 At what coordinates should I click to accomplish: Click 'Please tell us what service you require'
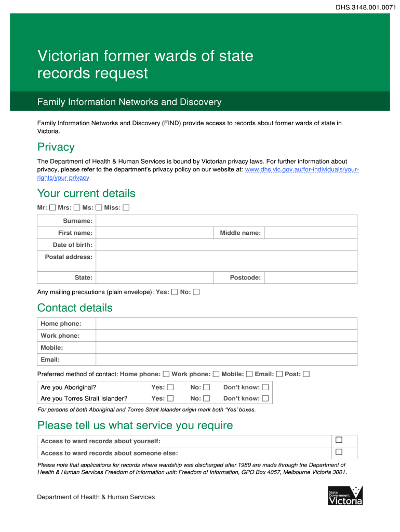[135, 425]
